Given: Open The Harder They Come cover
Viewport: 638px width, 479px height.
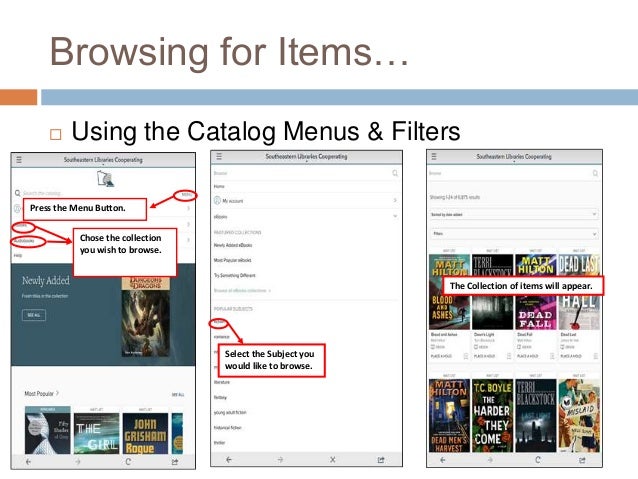Looking at the screenshot, I should click(x=492, y=415).
